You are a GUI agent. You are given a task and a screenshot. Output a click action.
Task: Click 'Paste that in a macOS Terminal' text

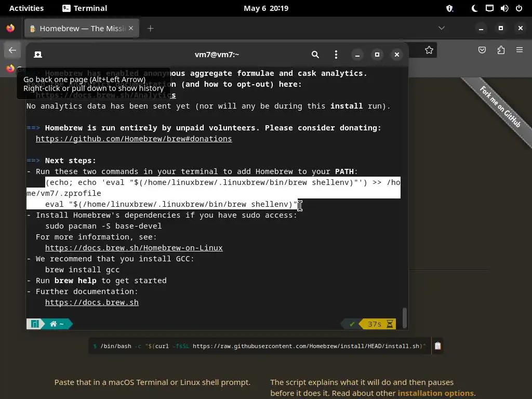pos(152,382)
